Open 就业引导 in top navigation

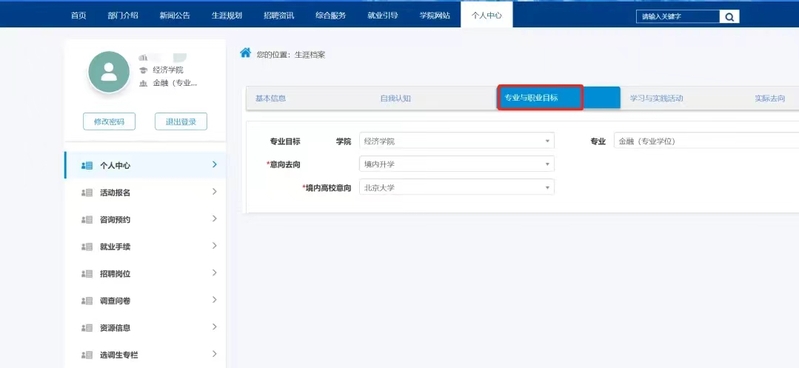(383, 15)
